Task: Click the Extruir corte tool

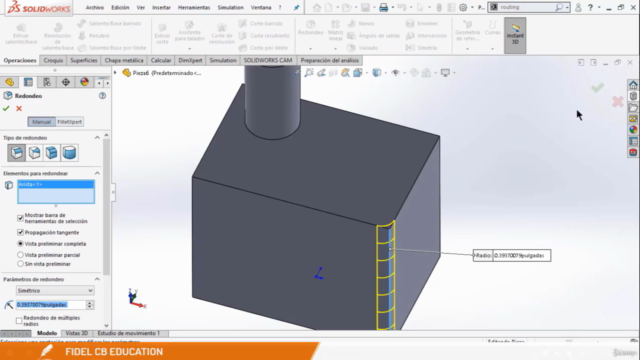Action: [x=162, y=34]
